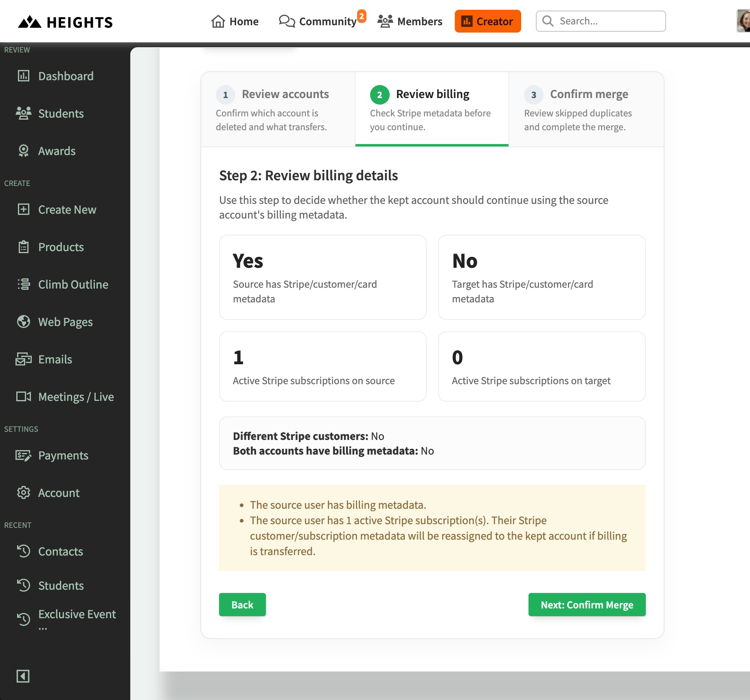Click 'Step 2: Review billing details' heading
Screen dimensions: 750x700
point(308,175)
